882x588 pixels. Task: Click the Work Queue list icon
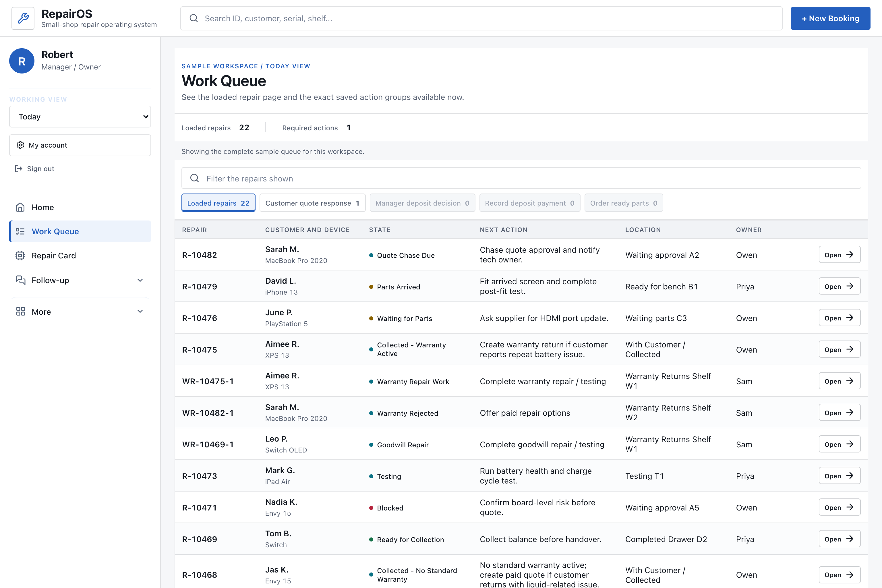[x=20, y=231]
